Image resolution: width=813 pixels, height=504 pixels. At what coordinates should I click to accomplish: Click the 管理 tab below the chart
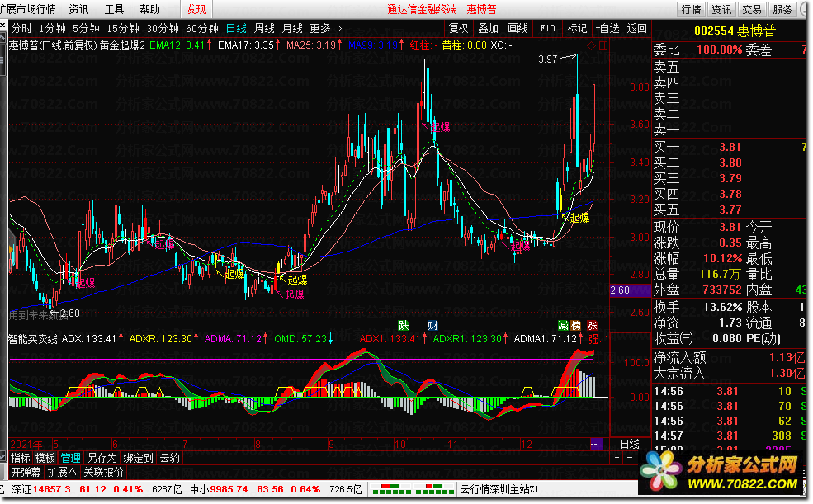point(70,458)
